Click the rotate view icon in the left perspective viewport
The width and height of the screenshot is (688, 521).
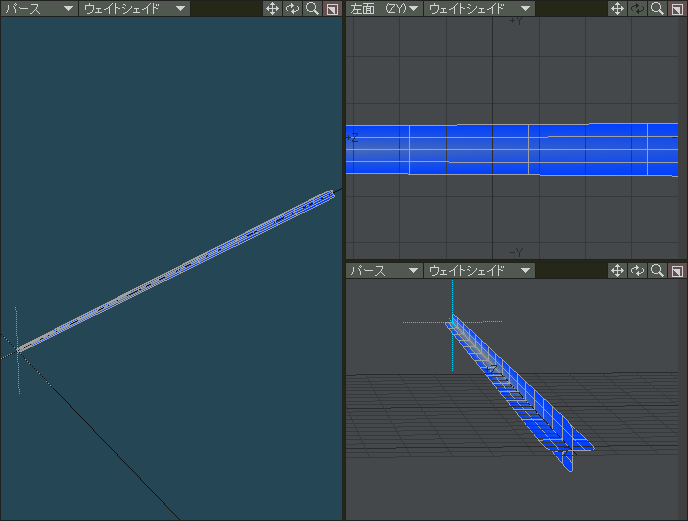tap(292, 8)
